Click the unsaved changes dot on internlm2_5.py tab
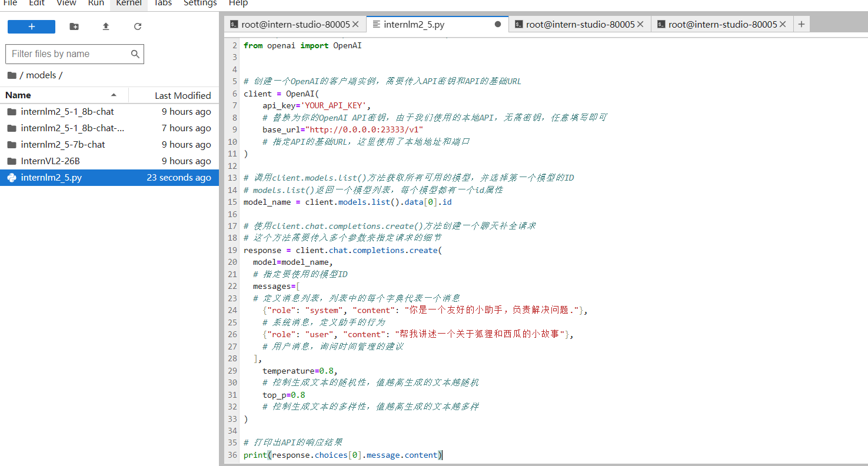Viewport: 868px width, 466px height. click(497, 24)
